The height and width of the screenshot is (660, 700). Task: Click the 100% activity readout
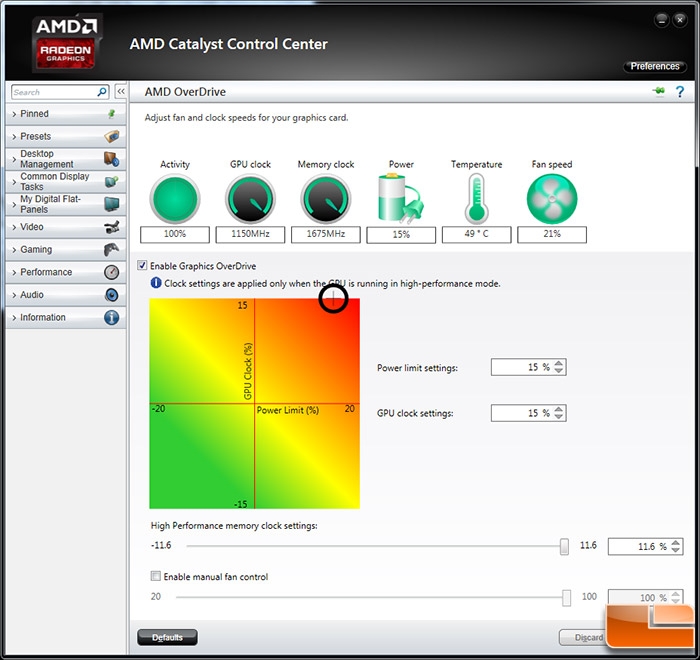[x=175, y=234]
